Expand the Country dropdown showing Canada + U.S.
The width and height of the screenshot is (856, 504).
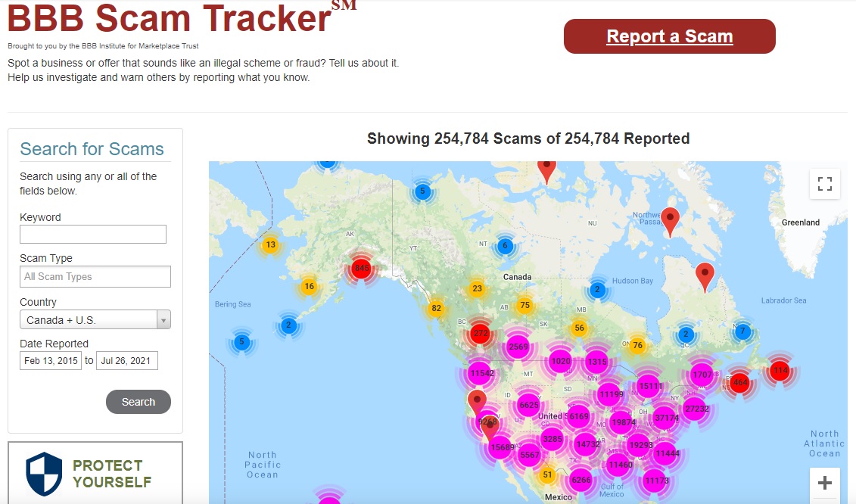click(95, 319)
